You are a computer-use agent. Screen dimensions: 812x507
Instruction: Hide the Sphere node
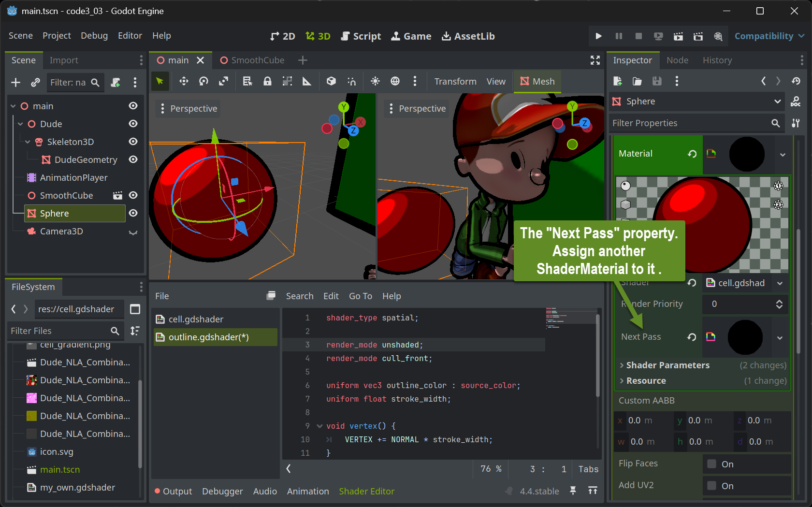coord(133,213)
